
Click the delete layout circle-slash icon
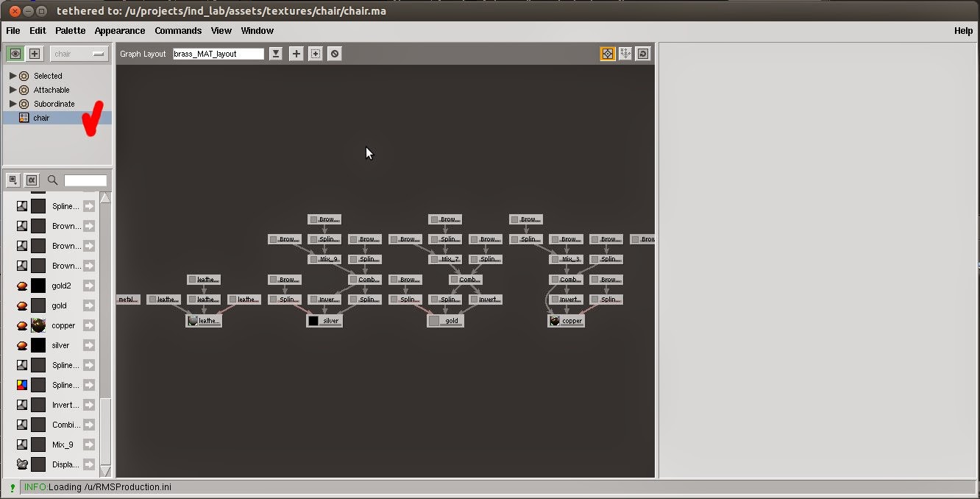[334, 54]
